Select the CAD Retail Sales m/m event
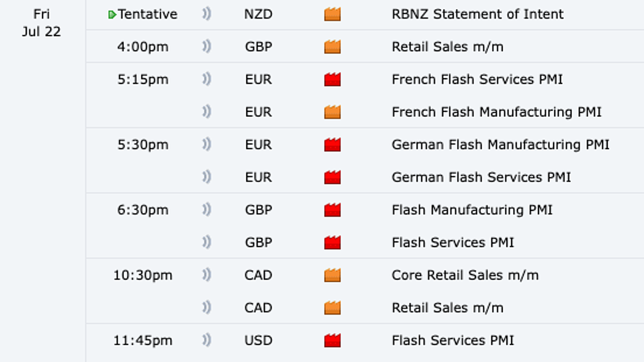This screenshot has width=644, height=362. point(448,308)
